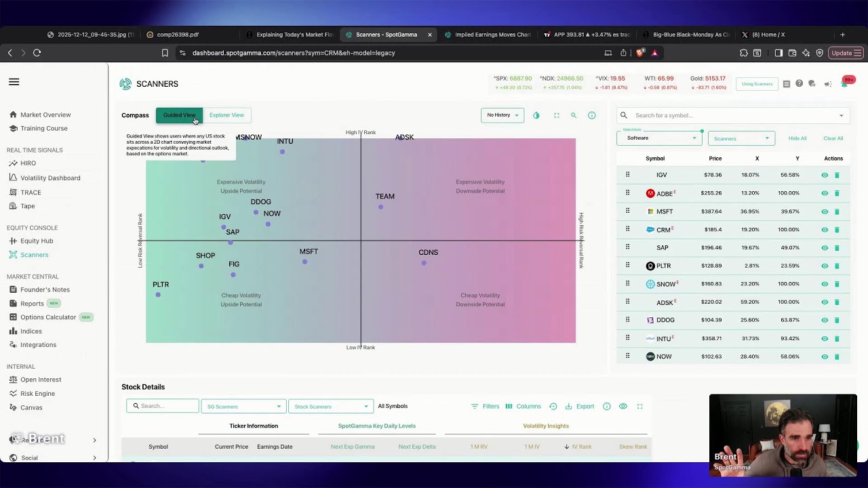The width and height of the screenshot is (868, 488).
Task: Click the Brave shield icon
Action: coord(641,53)
